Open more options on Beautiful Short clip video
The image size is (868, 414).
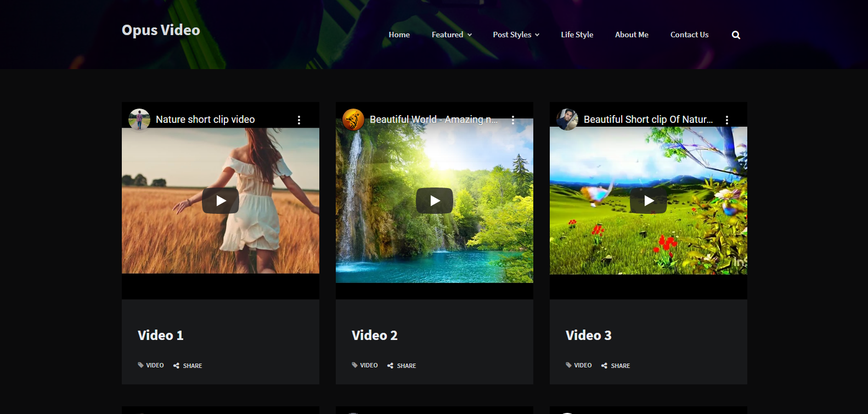pyautogui.click(x=727, y=120)
